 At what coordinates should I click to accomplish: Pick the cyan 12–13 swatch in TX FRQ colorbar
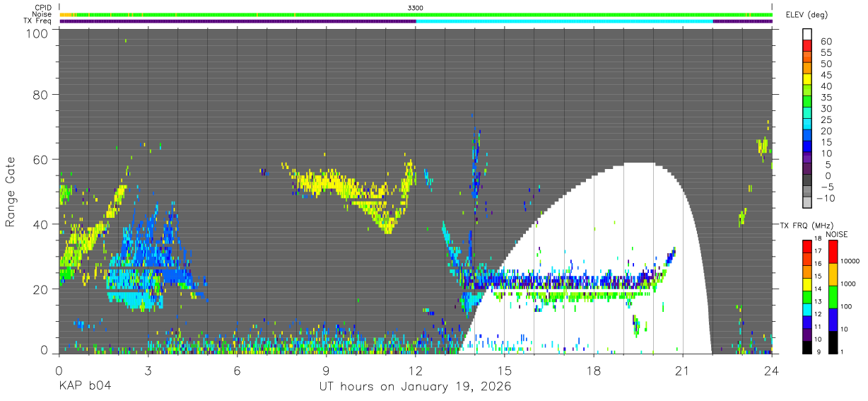(x=807, y=309)
